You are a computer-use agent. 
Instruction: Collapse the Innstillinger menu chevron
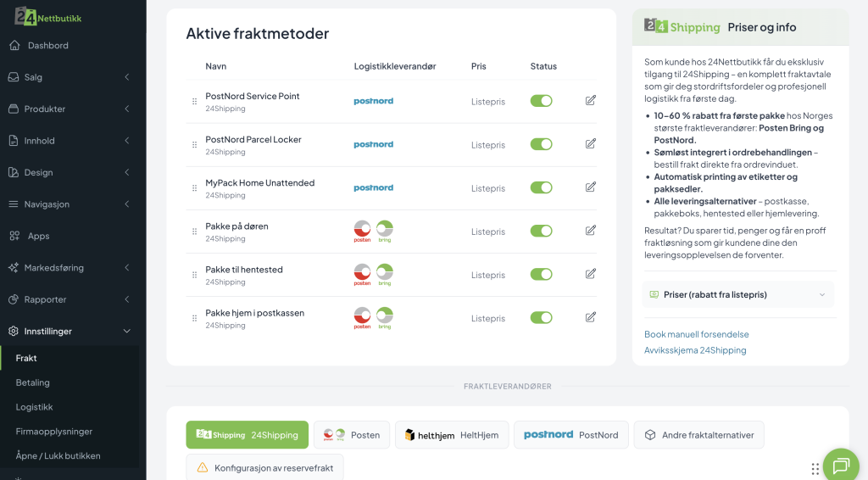coord(127,331)
